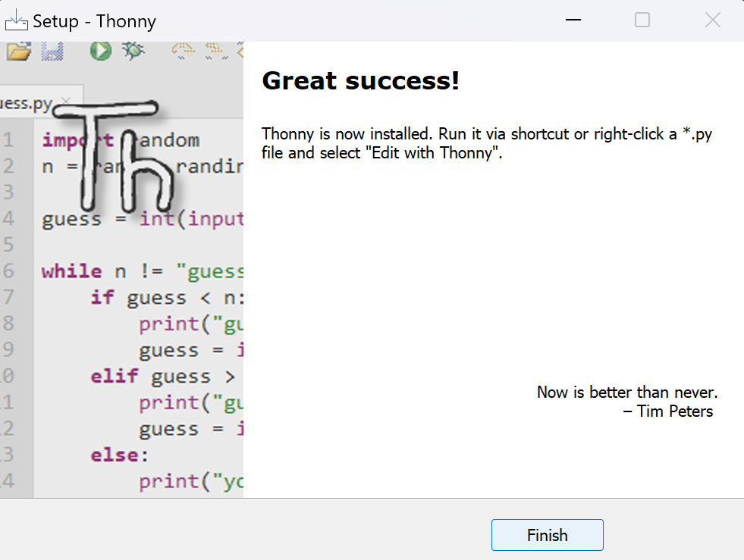Viewport: 744px width, 560px height.
Task: Save the script with the Save icon
Action: 52,50
